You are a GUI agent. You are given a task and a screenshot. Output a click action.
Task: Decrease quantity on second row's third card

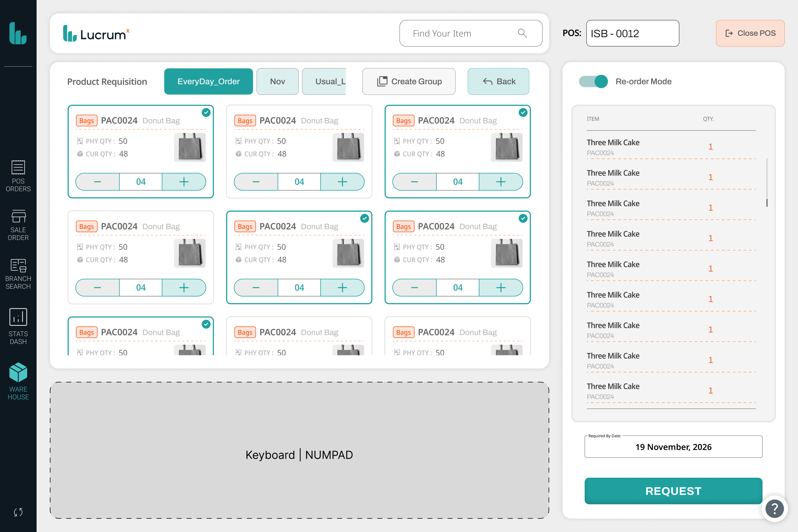pyautogui.click(x=414, y=288)
